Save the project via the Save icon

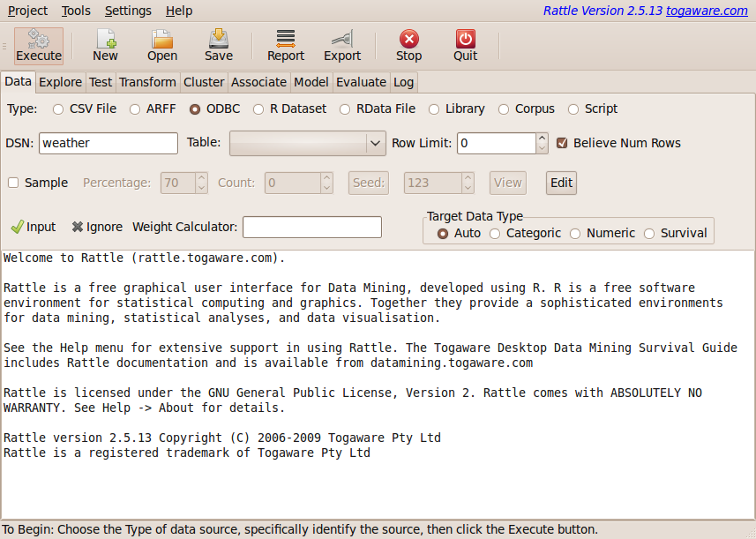click(x=218, y=45)
